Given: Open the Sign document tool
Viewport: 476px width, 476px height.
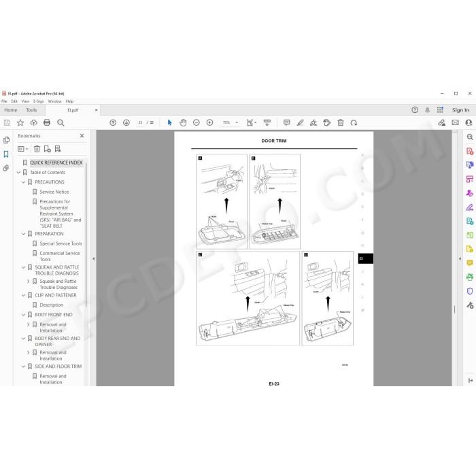Looking at the screenshot, I should 313,122.
